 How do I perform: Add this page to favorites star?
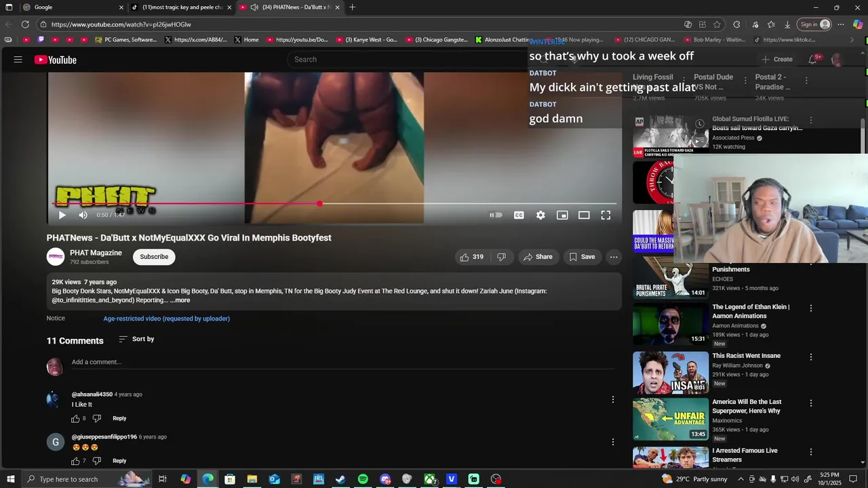pos(717,24)
